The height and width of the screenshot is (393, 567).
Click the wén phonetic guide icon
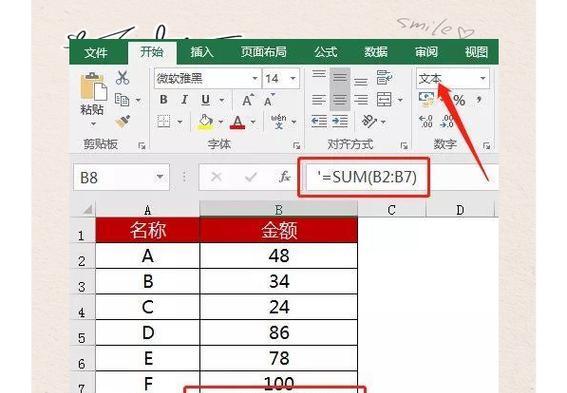pos(279,121)
